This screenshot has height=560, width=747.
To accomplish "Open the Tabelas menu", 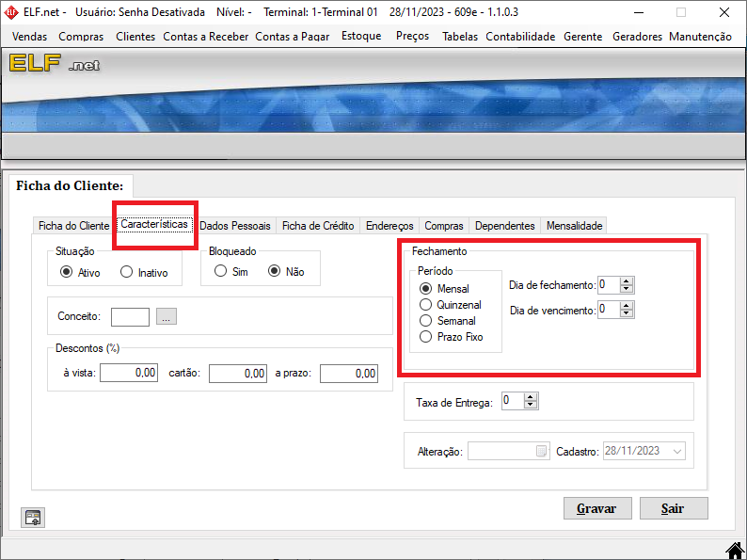I will tap(460, 37).
